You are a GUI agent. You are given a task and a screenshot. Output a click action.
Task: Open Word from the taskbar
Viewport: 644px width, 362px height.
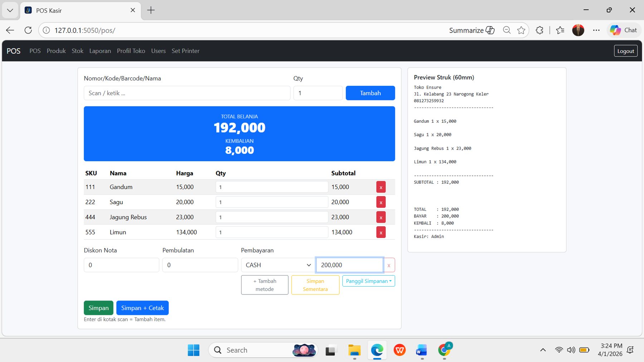[421, 350]
